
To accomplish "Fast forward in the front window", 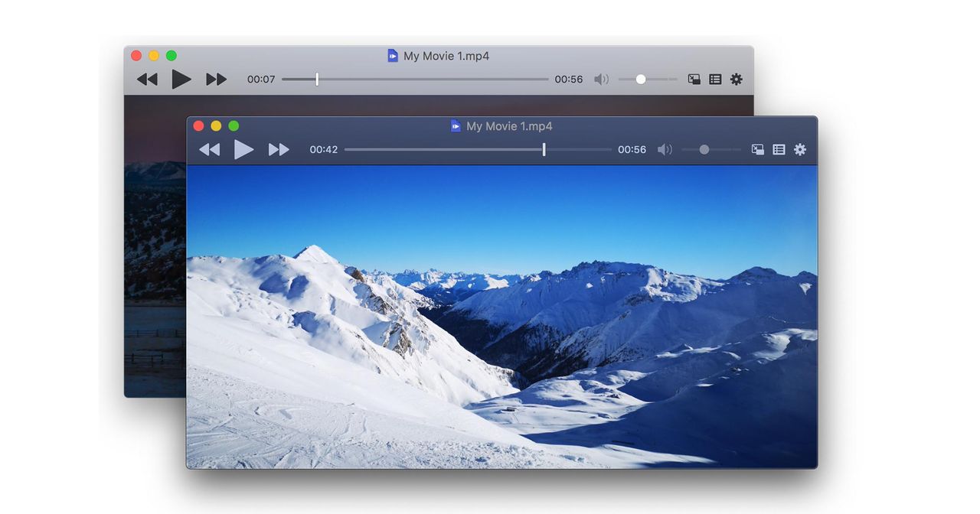I will pyautogui.click(x=279, y=150).
